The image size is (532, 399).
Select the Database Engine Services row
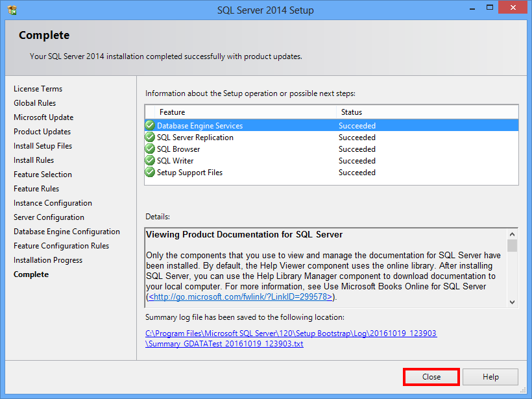click(x=332, y=125)
